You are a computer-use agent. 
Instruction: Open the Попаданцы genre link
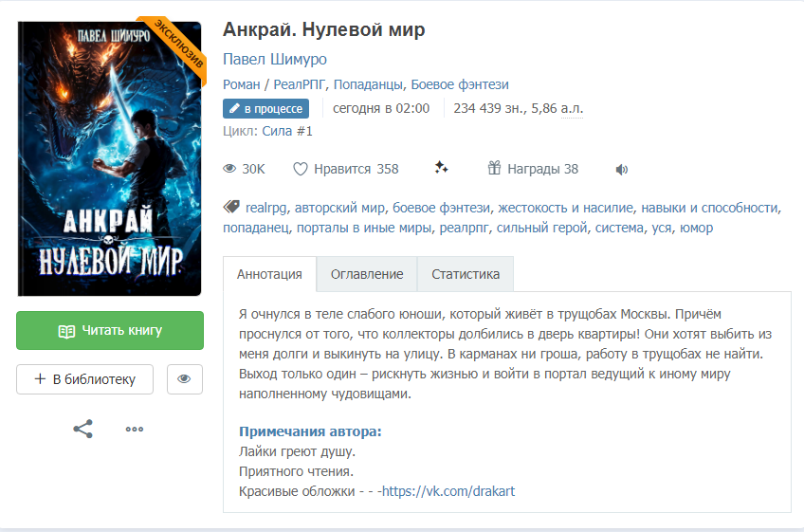point(368,84)
